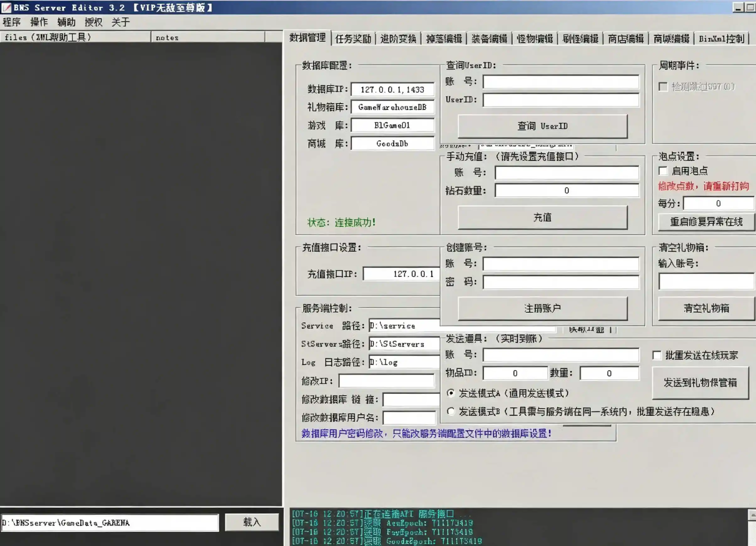This screenshot has width=756, height=546.
Task: Click the 载入 button
Action: tap(252, 522)
